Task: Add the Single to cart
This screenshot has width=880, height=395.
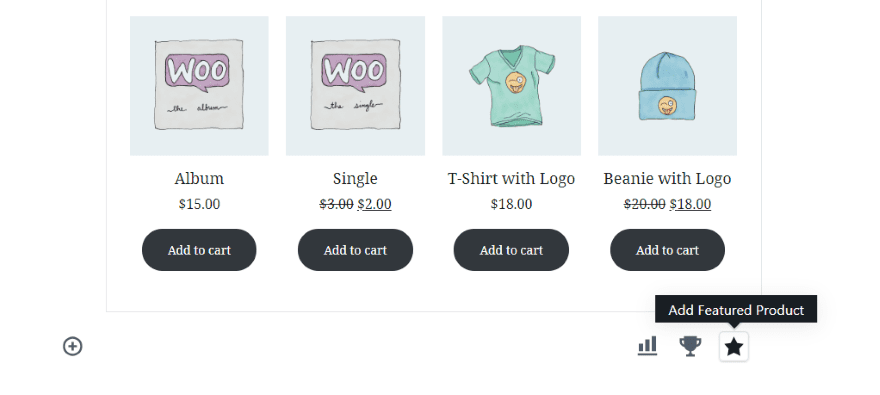Action: [355, 250]
